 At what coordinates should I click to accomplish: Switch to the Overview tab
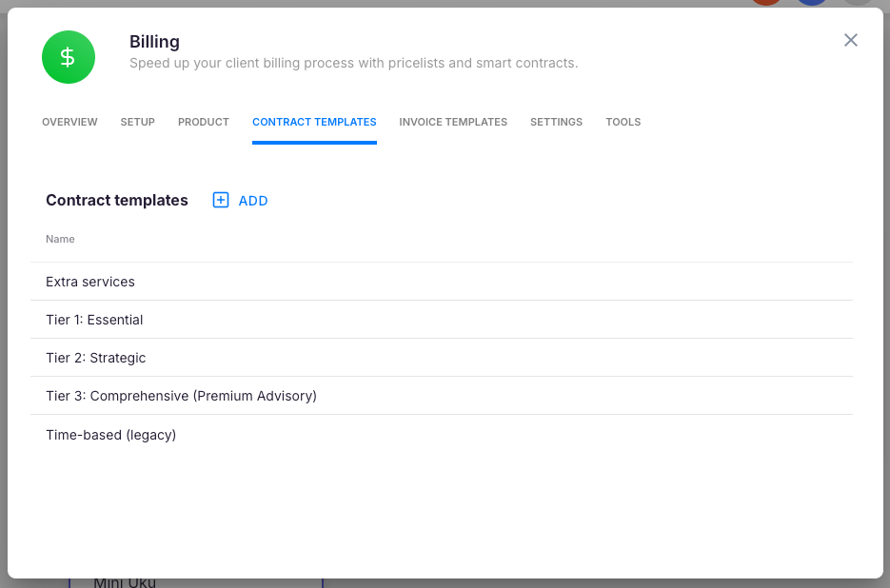tap(69, 122)
